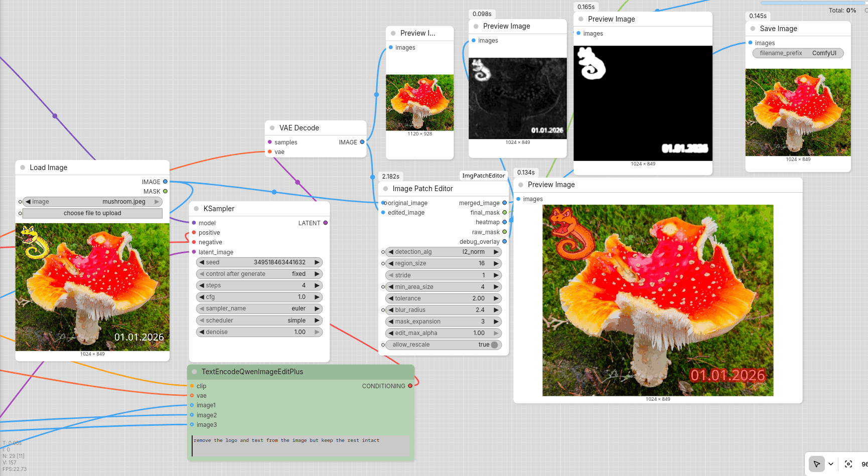Click the CONDITIONING output slot on TextEncodeQwenImageEditPlus
The height and width of the screenshot is (476, 868).
[x=410, y=386]
